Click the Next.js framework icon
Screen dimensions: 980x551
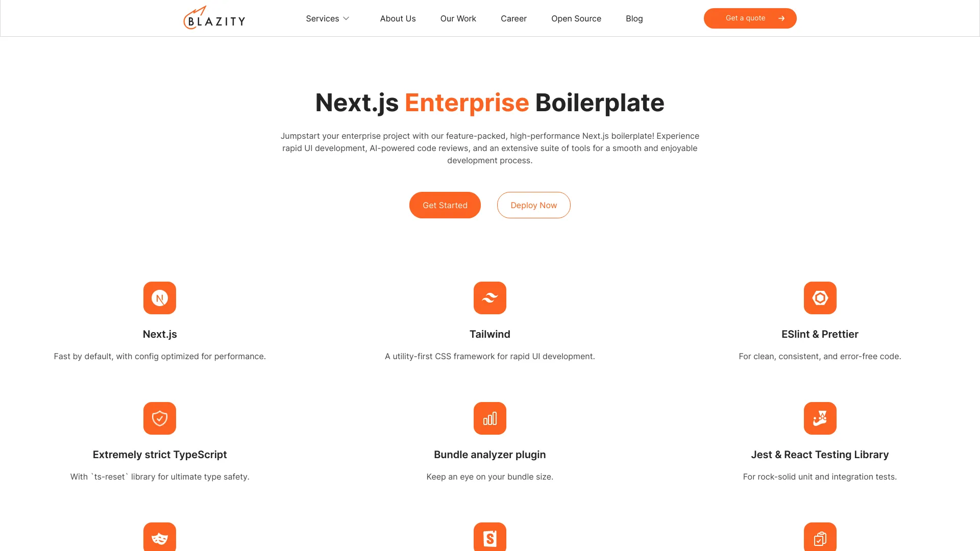coord(160,297)
